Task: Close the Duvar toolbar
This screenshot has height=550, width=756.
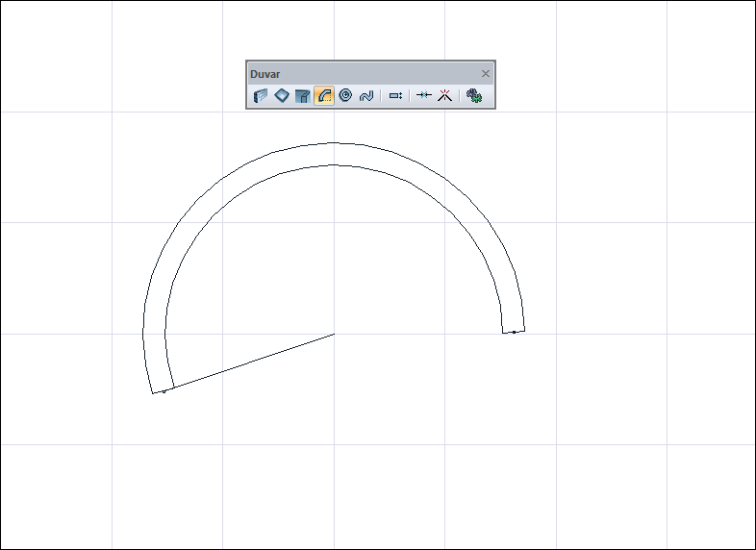Action: click(486, 74)
